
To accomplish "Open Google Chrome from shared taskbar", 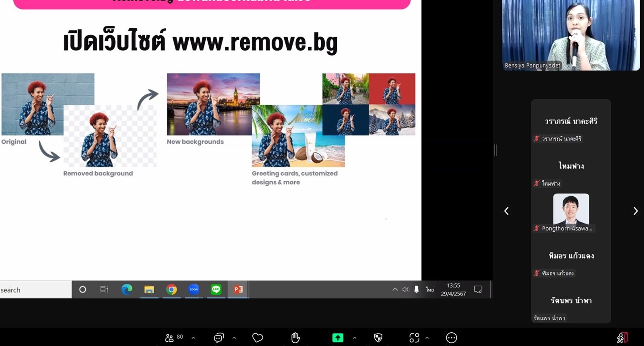I will 171,290.
